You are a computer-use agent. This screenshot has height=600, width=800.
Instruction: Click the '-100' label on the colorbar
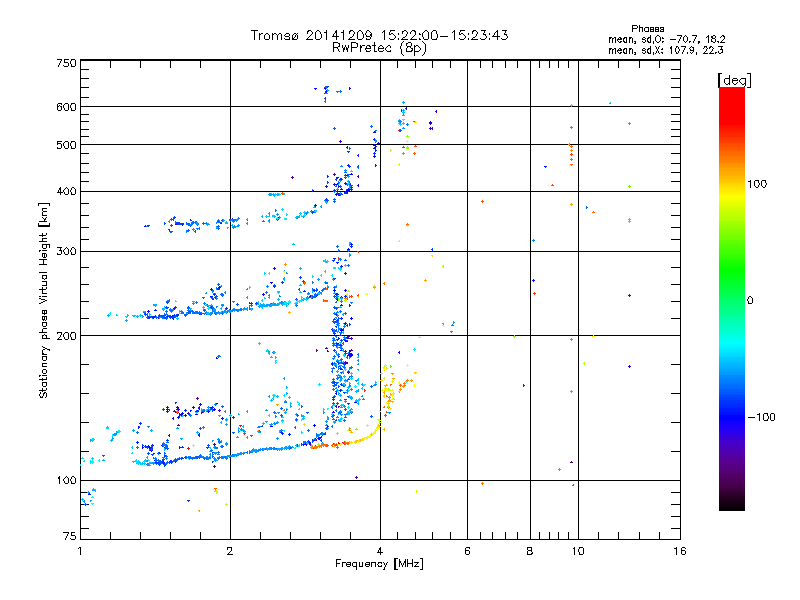[762, 417]
